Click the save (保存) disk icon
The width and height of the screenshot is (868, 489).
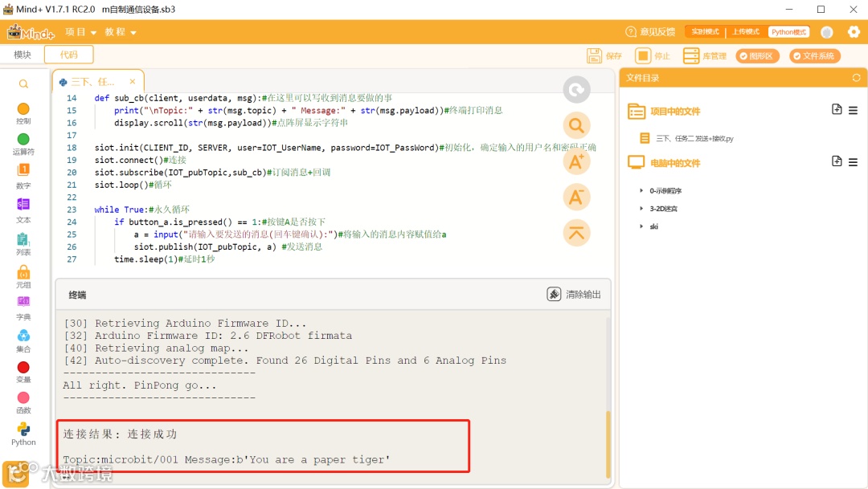[595, 56]
